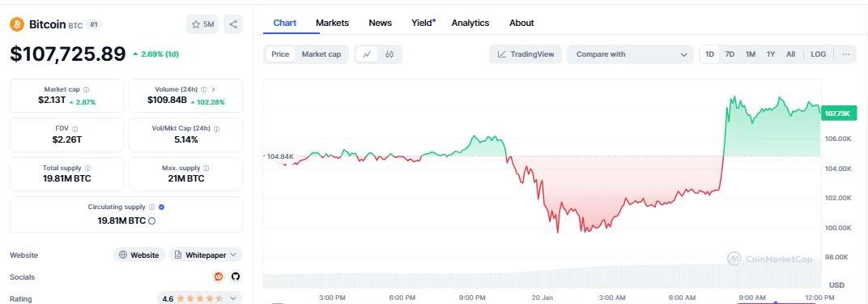Open the Analytics tab
Image resolution: width=868 pixels, height=304 pixels.
click(x=470, y=23)
